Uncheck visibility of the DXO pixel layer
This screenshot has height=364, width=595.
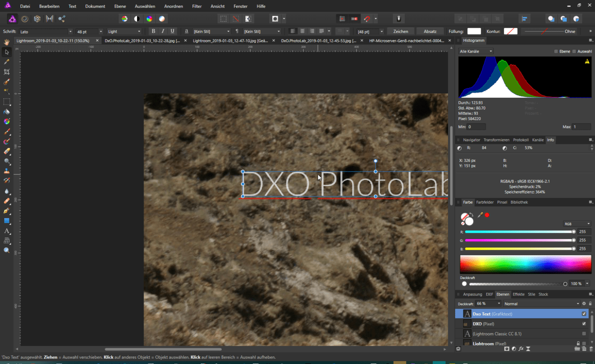click(584, 324)
